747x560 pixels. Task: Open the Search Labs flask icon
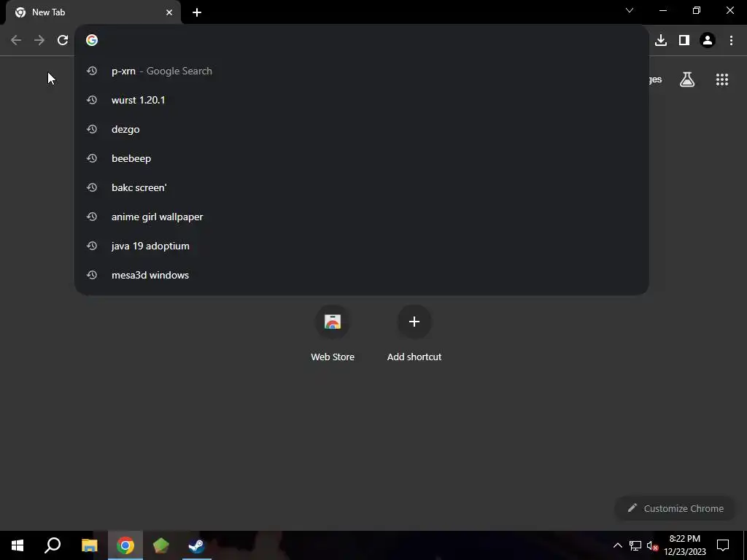687,79
